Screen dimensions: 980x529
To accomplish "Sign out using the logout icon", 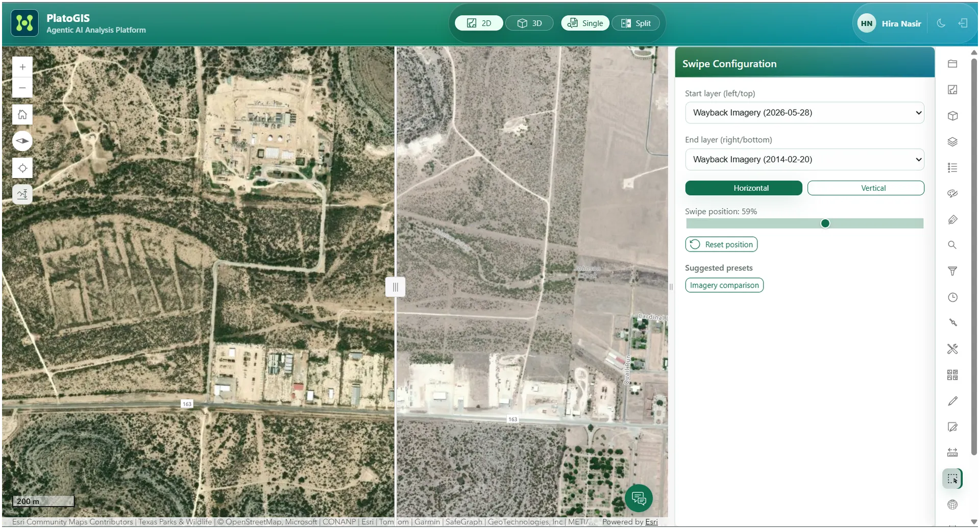I will (963, 23).
